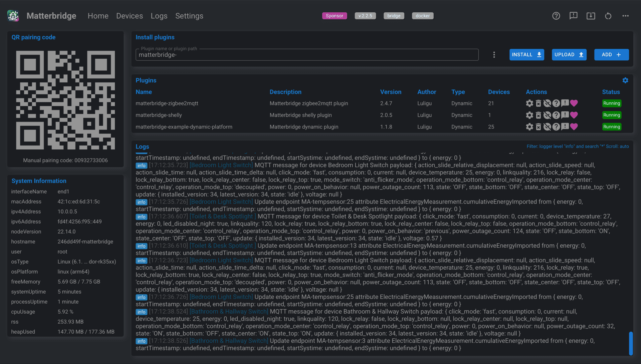Open help for matterbridge-zigbee2mqtt plugin

pyautogui.click(x=556, y=103)
